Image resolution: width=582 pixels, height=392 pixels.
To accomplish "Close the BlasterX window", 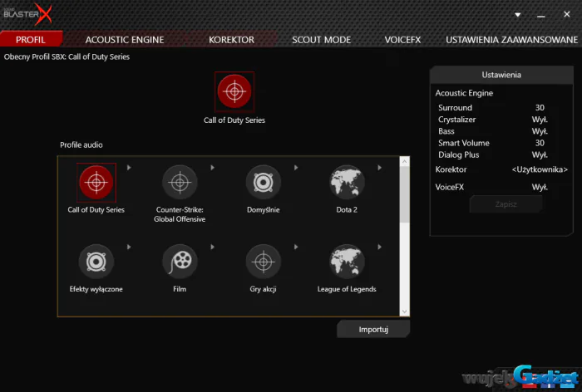I will [566, 14].
